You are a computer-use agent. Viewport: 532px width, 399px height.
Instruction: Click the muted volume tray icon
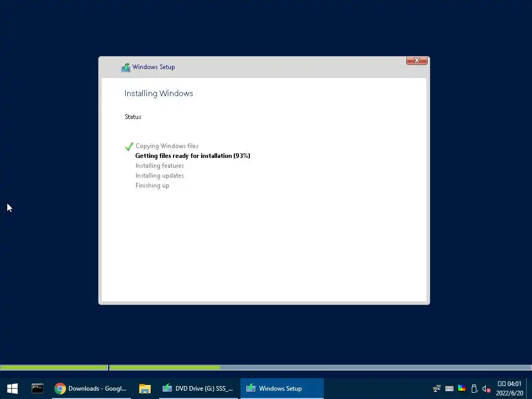pyautogui.click(x=486, y=389)
